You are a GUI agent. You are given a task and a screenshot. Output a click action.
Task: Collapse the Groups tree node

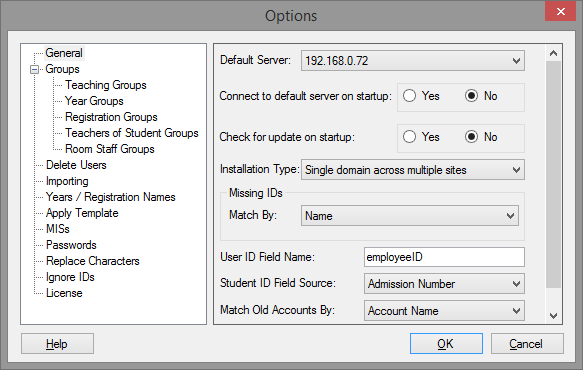coord(34,69)
